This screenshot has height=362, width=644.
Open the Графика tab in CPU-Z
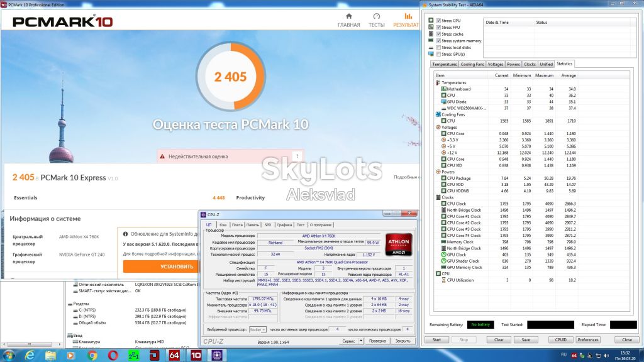pyautogui.click(x=284, y=225)
